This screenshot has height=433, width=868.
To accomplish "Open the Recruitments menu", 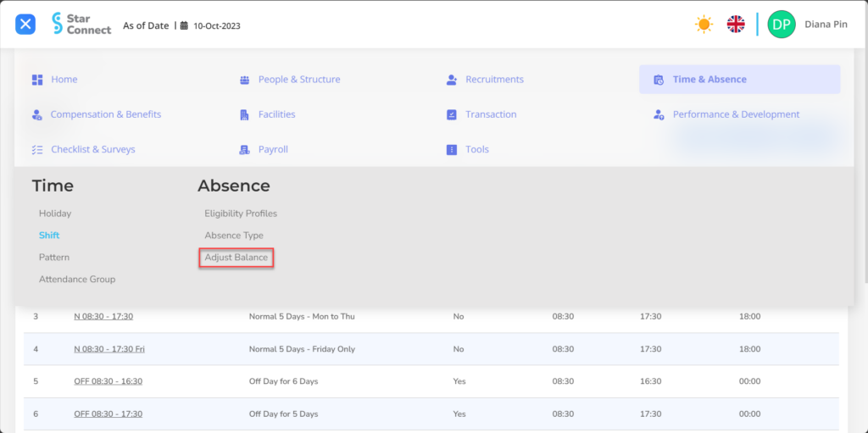I will 494,79.
